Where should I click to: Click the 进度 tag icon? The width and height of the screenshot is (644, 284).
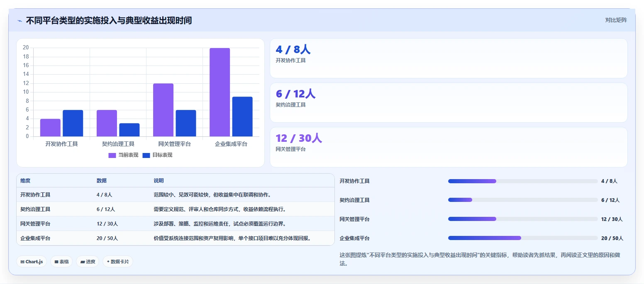pos(83,262)
